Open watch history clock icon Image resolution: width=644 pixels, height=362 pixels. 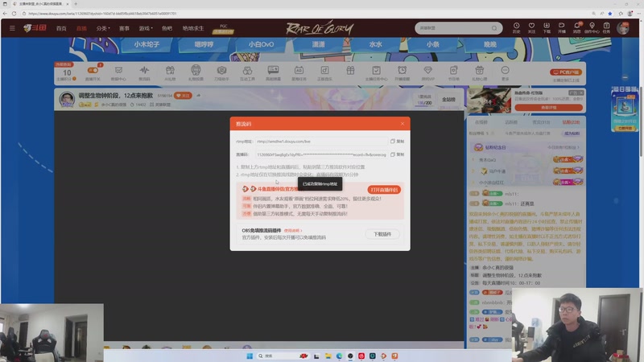point(516,27)
